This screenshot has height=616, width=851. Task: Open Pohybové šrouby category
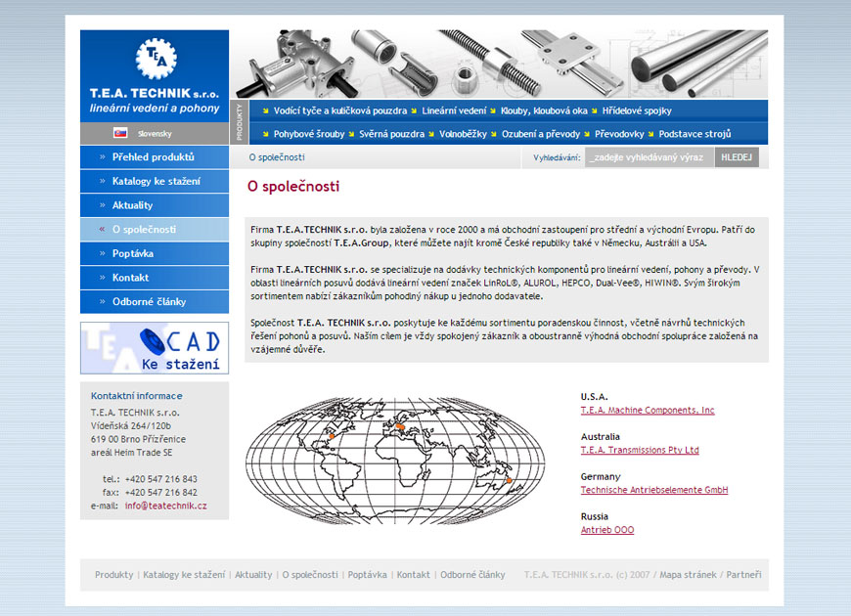coord(309,134)
